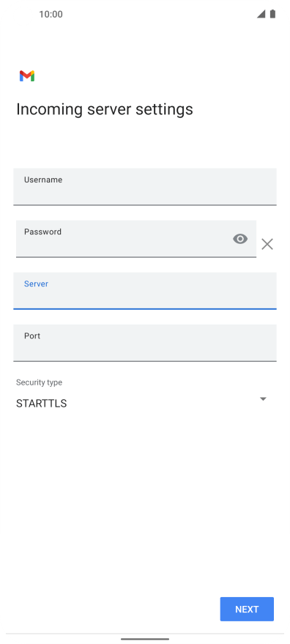Clear the password with the X icon
Screen dimensions: 290x644
click(x=267, y=245)
